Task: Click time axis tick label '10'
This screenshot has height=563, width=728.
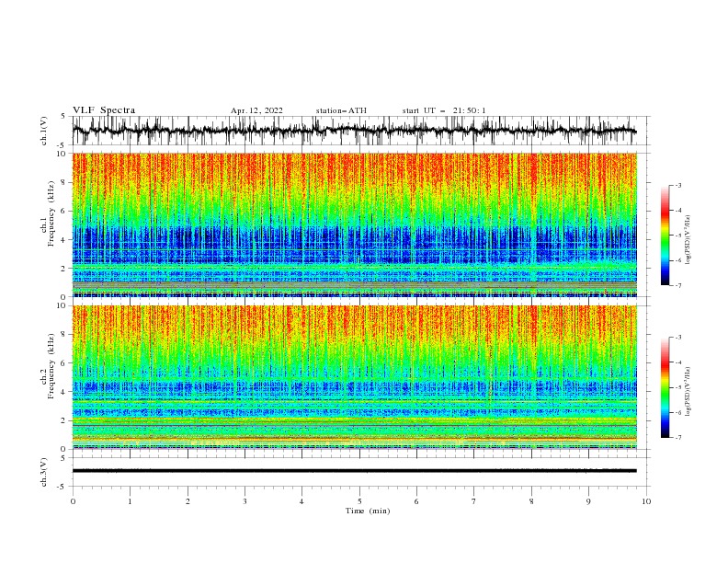Action: coord(646,501)
